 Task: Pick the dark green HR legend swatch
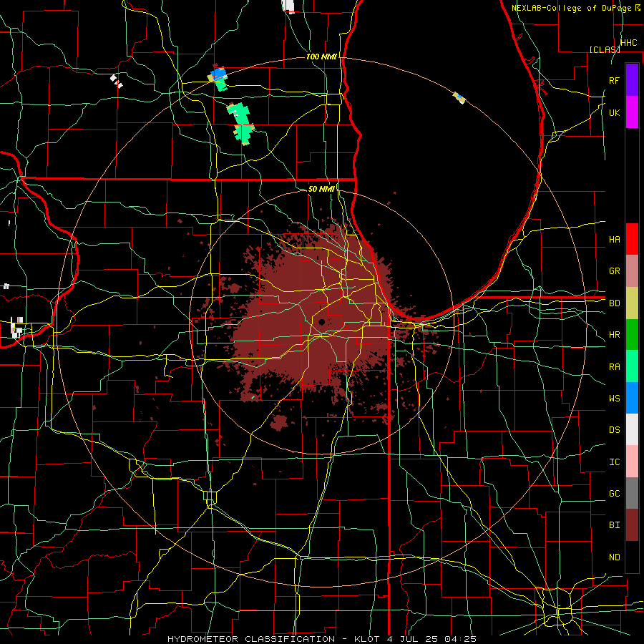click(x=632, y=334)
